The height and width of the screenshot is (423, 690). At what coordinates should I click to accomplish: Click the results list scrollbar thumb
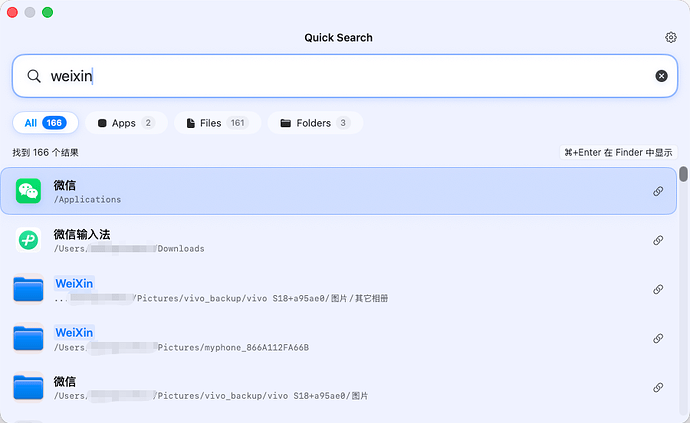coord(683,174)
